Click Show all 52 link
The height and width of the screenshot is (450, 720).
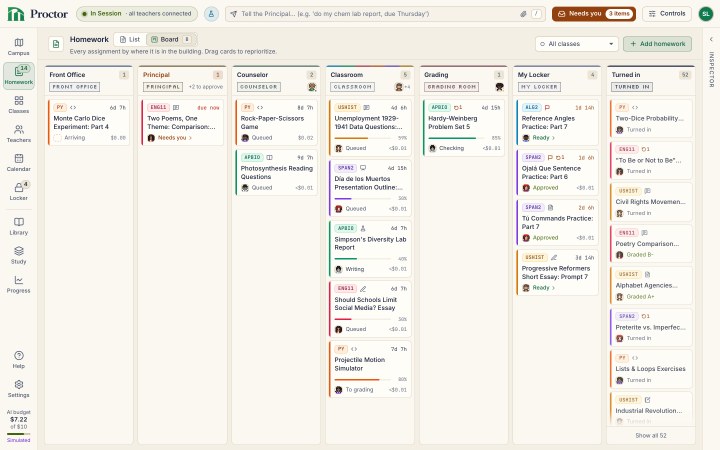pyautogui.click(x=650, y=435)
